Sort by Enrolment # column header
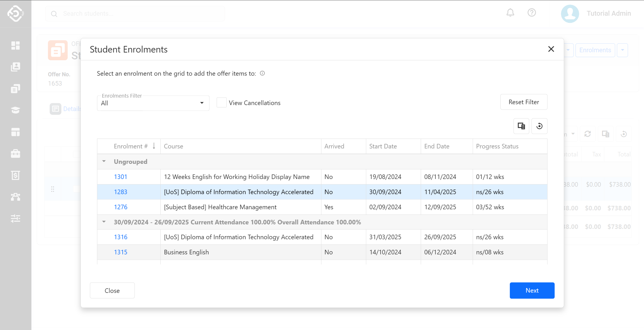This screenshot has height=330, width=644. [130, 146]
